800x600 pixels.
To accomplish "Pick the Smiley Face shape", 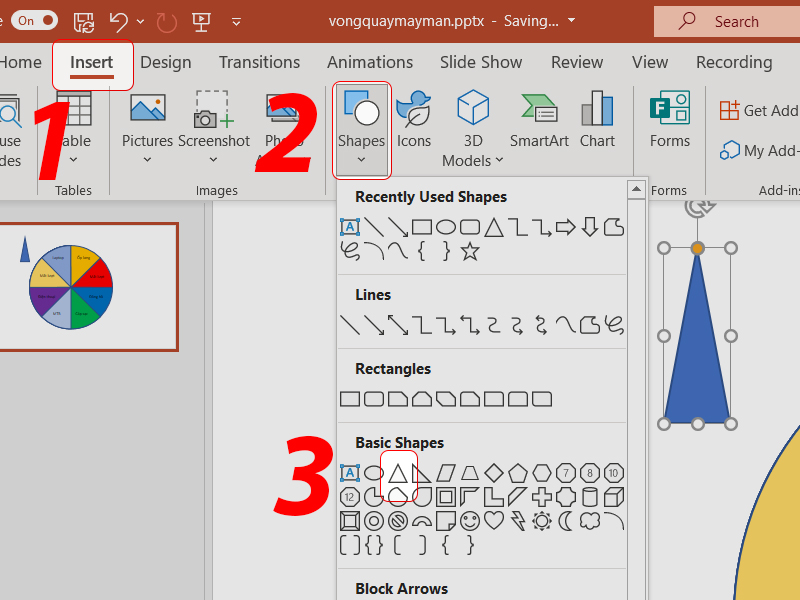I will pos(470,521).
